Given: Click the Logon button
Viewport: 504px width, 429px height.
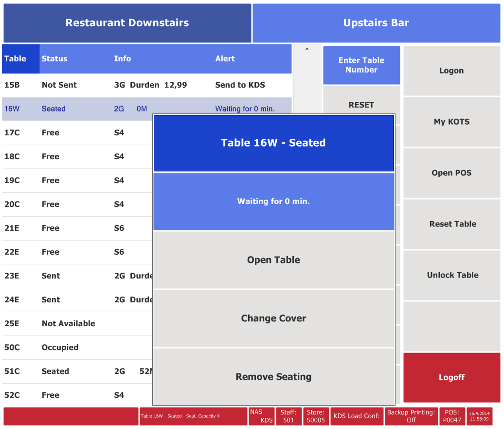Looking at the screenshot, I should 451,71.
